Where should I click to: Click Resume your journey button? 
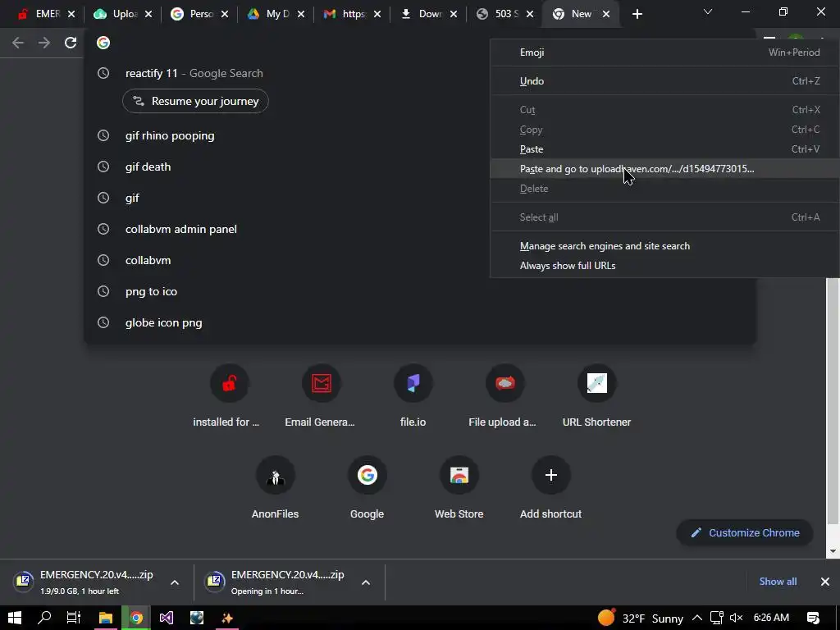coord(195,101)
